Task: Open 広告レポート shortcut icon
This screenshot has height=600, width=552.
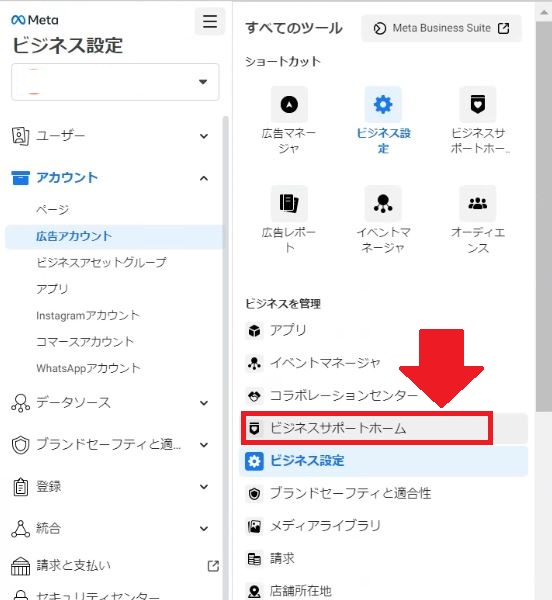Action: 289,203
